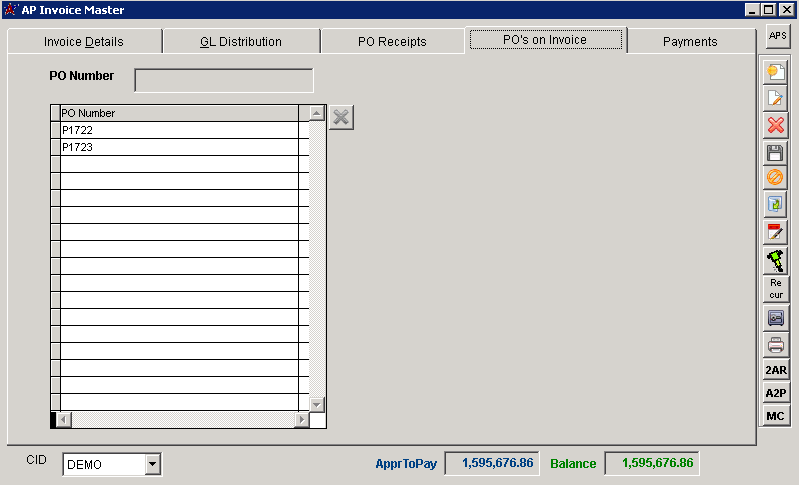Switch to the Payments tab
Viewport: 799px width, 485px height.
(690, 42)
